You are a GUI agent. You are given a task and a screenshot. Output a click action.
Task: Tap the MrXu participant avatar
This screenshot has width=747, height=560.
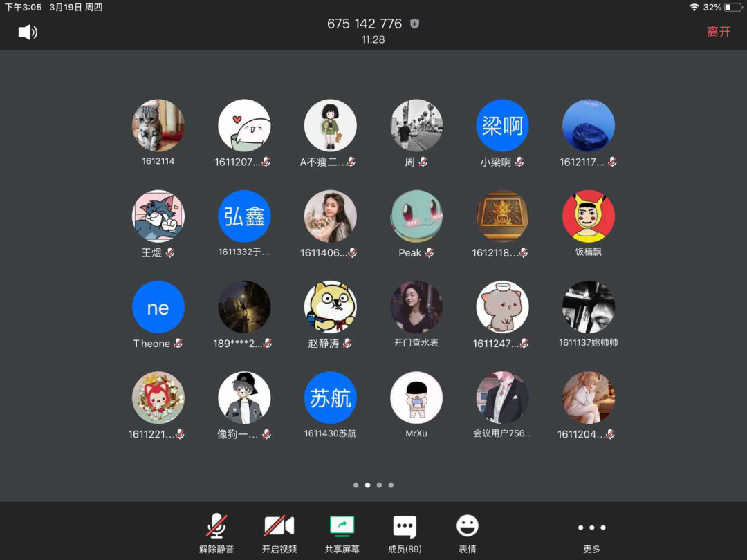click(x=416, y=398)
